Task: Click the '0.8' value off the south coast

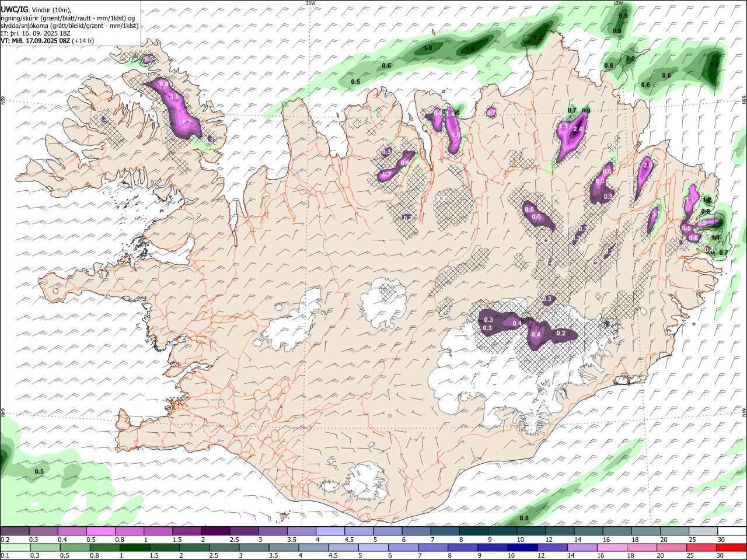Action: 524,518
